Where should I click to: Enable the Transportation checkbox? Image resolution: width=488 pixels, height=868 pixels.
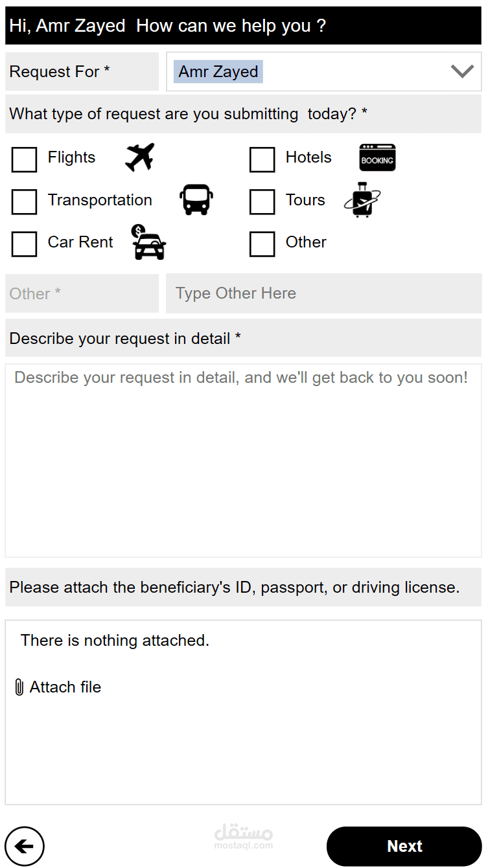[25, 201]
